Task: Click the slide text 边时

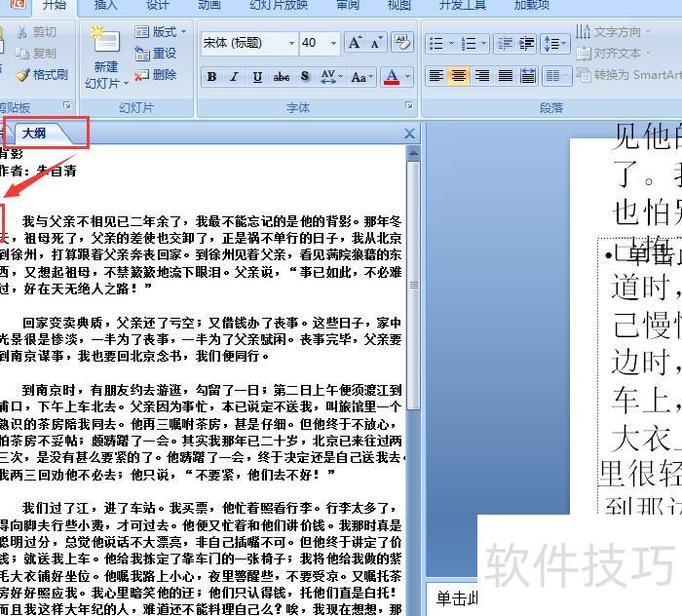Action: (x=645, y=363)
